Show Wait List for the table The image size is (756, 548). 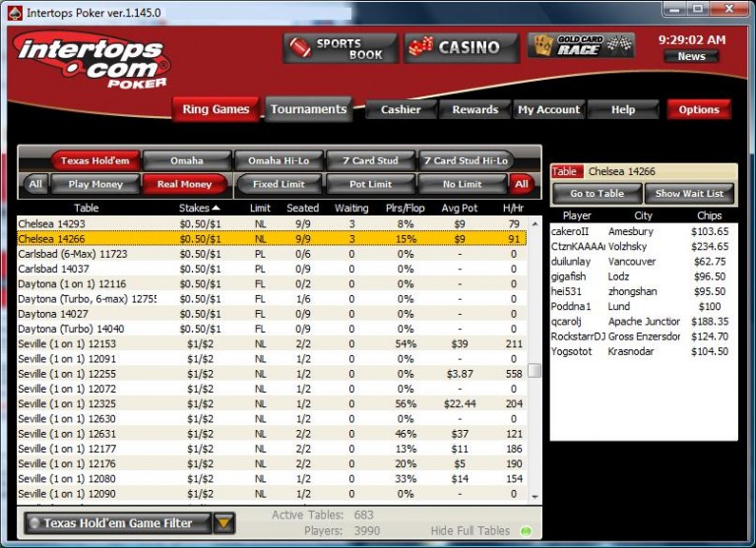click(689, 193)
